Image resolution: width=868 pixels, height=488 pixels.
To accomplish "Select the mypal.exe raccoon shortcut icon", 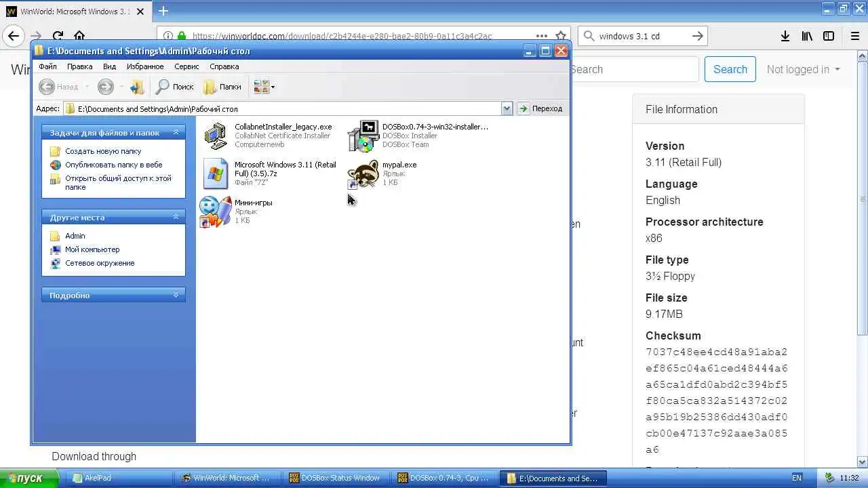I will [363, 174].
